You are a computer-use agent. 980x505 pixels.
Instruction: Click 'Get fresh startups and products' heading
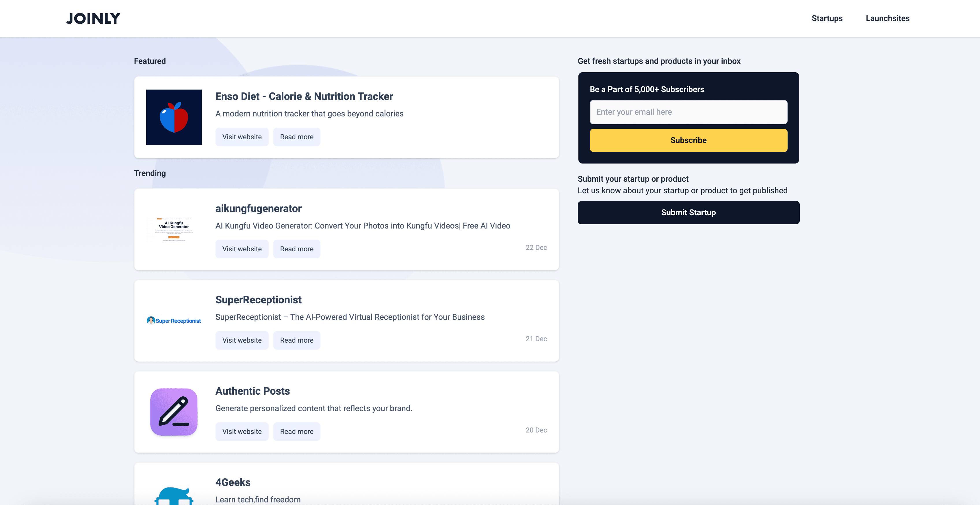659,61
